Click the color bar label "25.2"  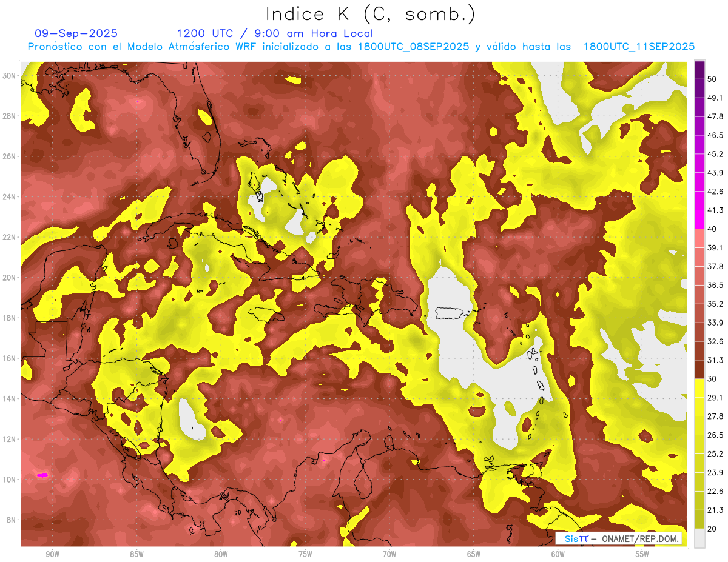coord(715,454)
